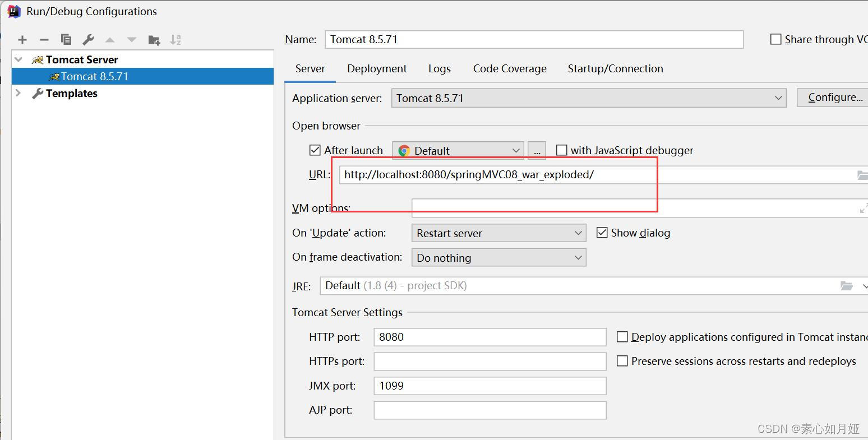868x440 pixels.
Task: Enable Share through VCS checkbox
Action: (776, 39)
